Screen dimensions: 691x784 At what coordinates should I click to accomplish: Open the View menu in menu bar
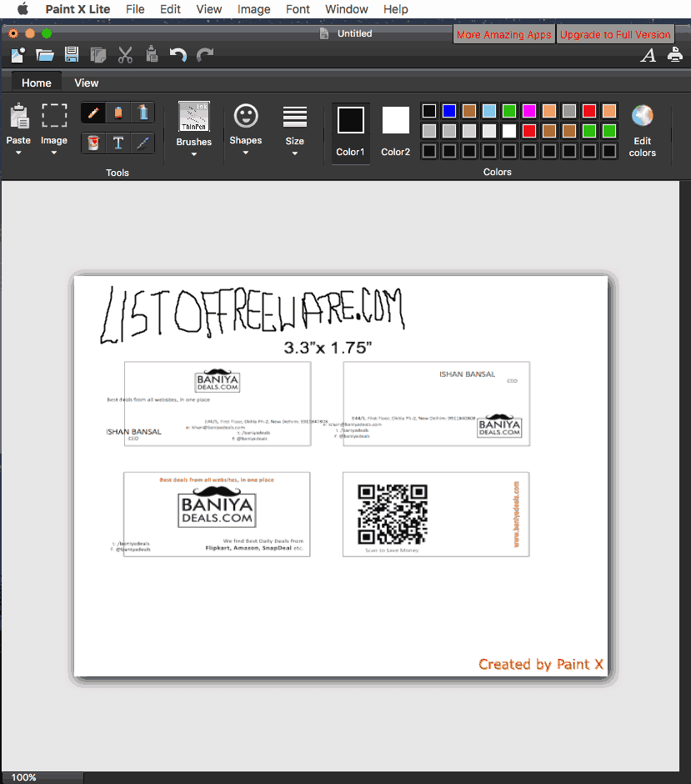tap(209, 9)
